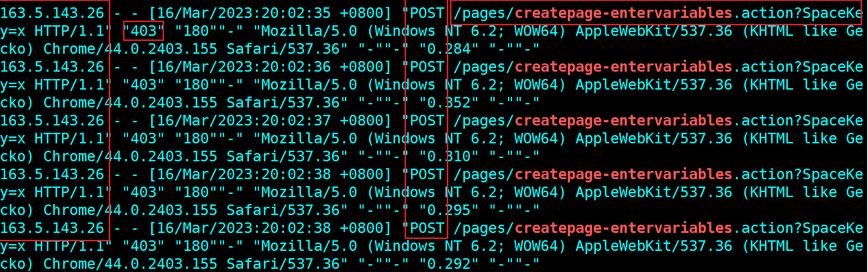Click createpage-entervariables in the 20:02:37 request
The width and height of the screenshot is (868, 272).
pos(624,121)
